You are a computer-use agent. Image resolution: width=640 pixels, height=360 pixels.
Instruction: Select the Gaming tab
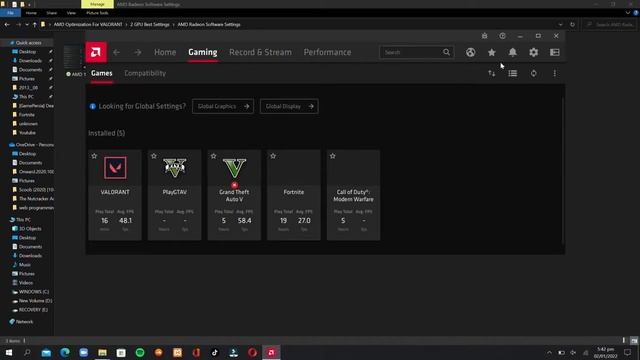203,52
